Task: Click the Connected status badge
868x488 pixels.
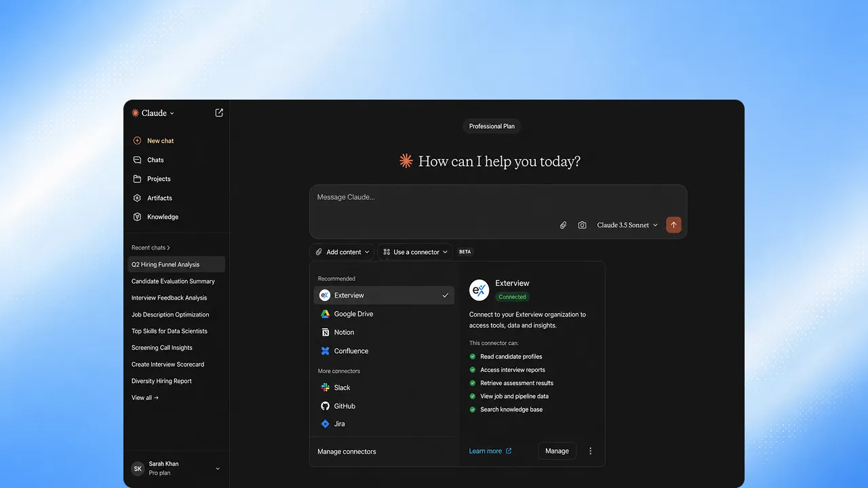Action: pyautogui.click(x=512, y=297)
